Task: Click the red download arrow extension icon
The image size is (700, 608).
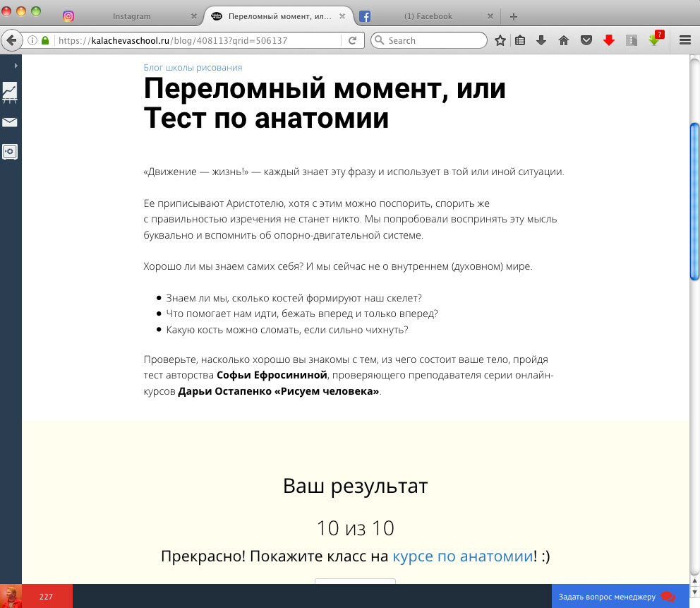Action: [x=608, y=40]
